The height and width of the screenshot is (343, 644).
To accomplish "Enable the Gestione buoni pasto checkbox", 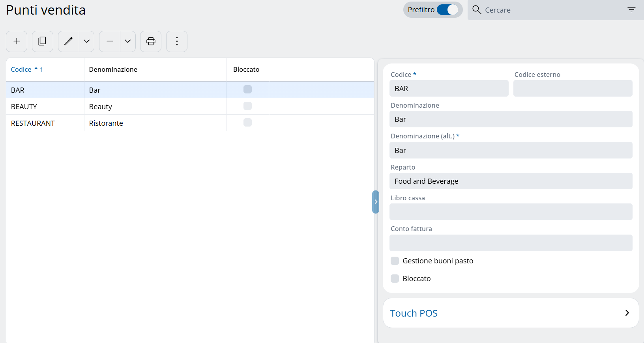I will click(395, 261).
